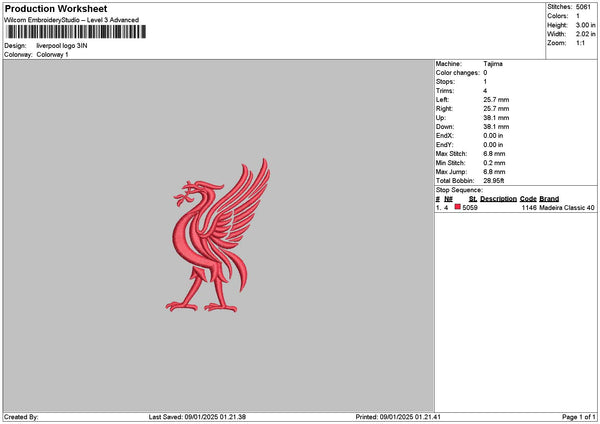Click the EndX value 0.00 in
600x424 pixels.
tap(493, 136)
